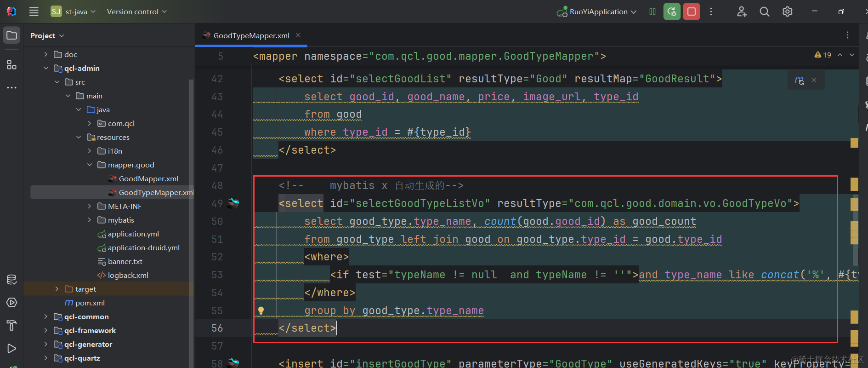Open Search Everywhere magnifier

tap(764, 11)
